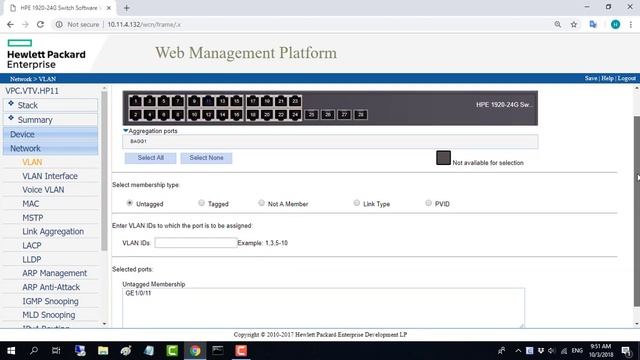
Task: Choose the Not A Member option
Action: coord(261,203)
